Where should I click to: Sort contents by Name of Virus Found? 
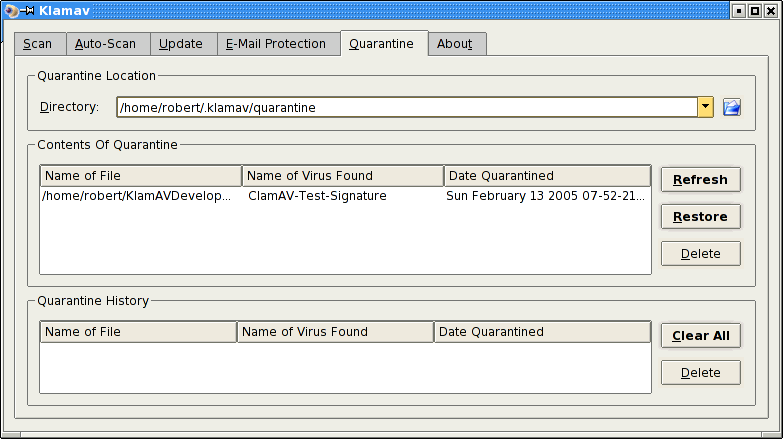[x=343, y=176]
